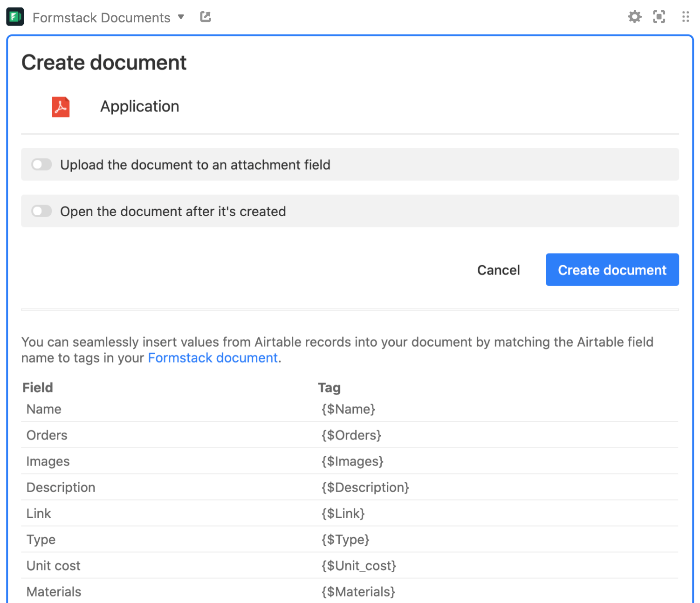Open the Formstack Documents title dropdown arrow
The height and width of the screenshot is (603, 700).
(x=181, y=17)
